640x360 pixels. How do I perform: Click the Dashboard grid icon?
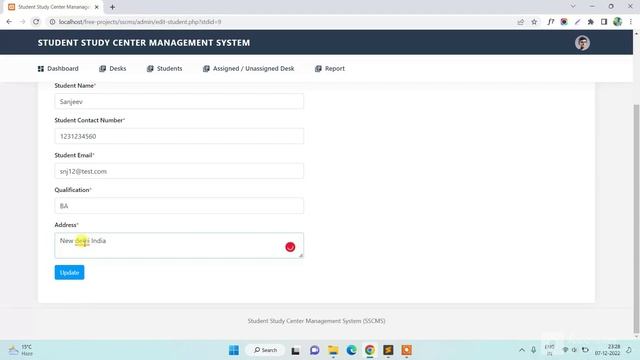[x=41, y=69]
